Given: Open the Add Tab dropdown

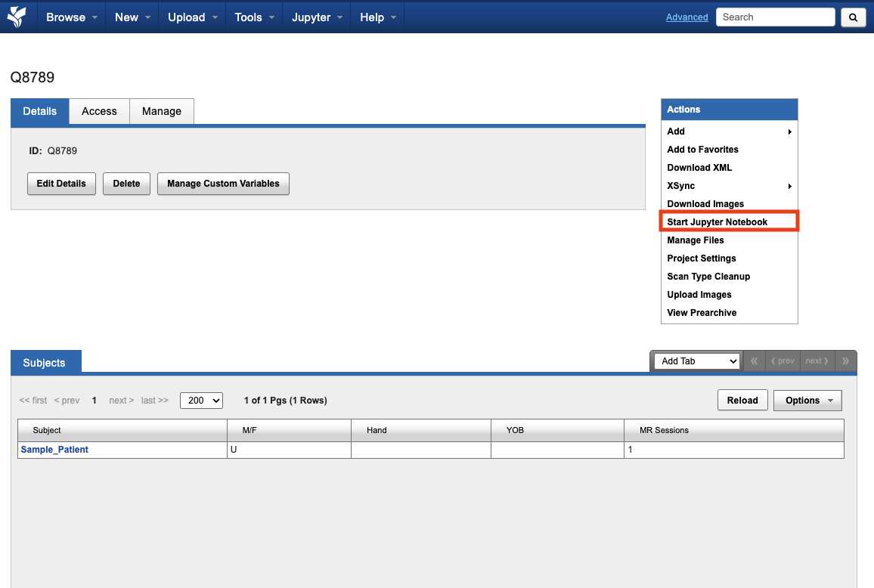Looking at the screenshot, I should pyautogui.click(x=696, y=361).
